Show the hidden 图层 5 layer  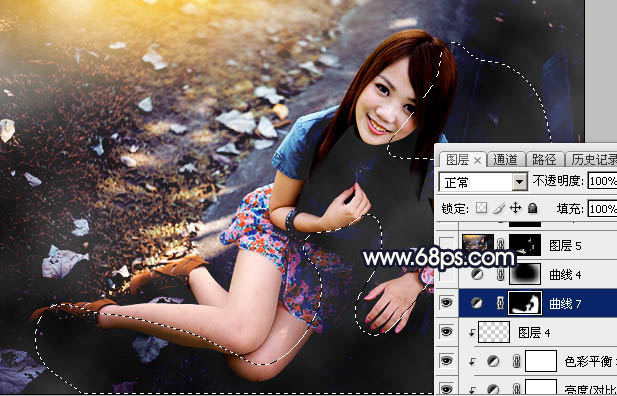tap(446, 245)
